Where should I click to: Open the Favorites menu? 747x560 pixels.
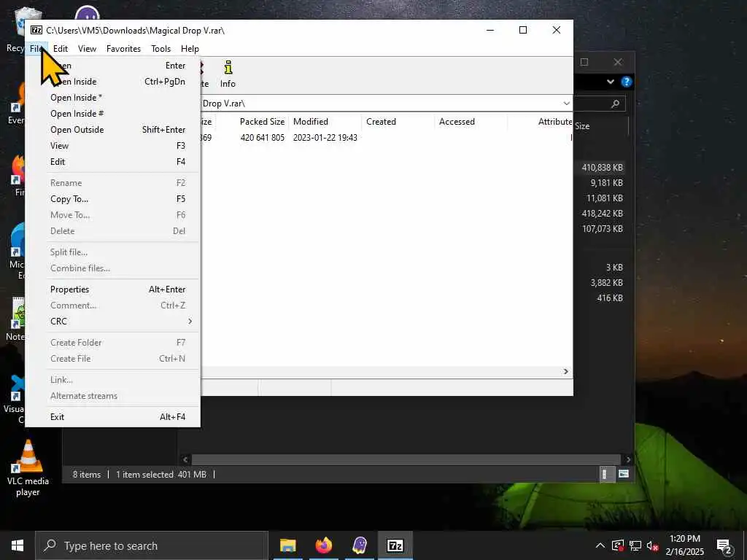[x=123, y=49]
